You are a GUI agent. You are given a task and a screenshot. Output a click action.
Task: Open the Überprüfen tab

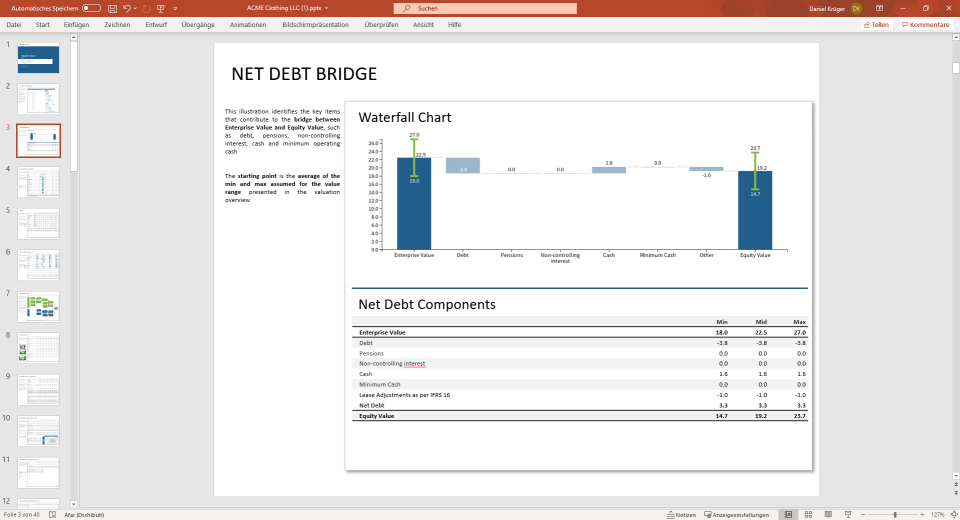click(381, 24)
